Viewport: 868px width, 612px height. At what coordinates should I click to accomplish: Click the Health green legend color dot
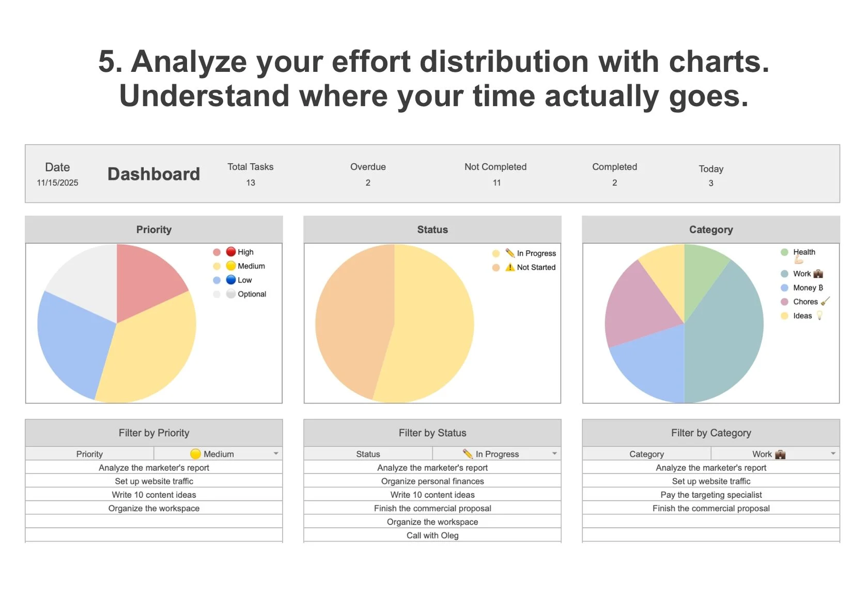784,252
